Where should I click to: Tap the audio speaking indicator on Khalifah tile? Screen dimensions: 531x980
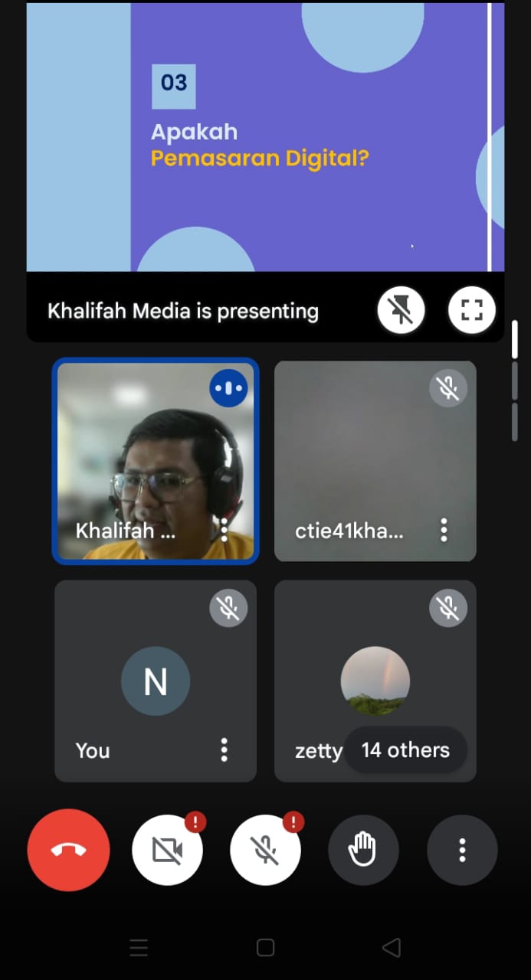[228, 389]
